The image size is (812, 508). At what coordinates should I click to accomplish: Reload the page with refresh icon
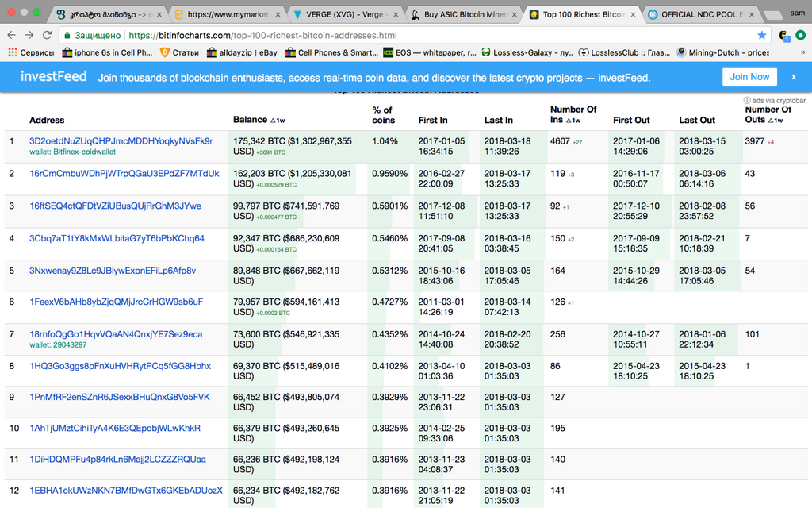point(48,35)
